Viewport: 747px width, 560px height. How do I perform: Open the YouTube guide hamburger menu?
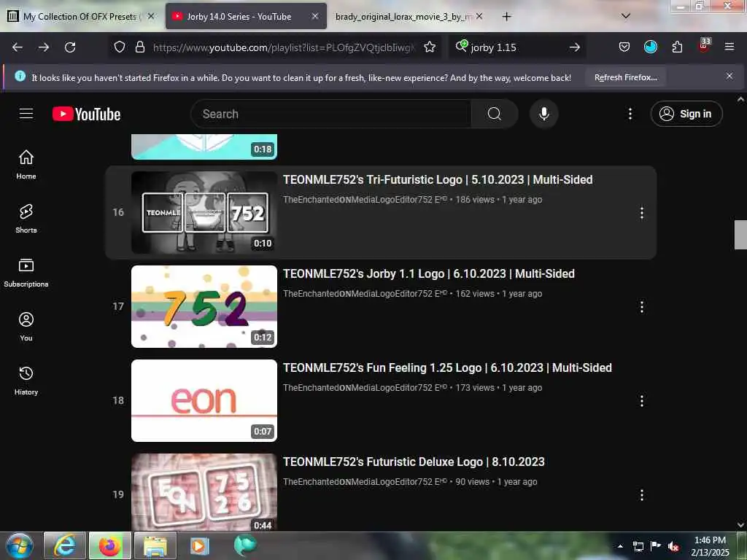26,114
